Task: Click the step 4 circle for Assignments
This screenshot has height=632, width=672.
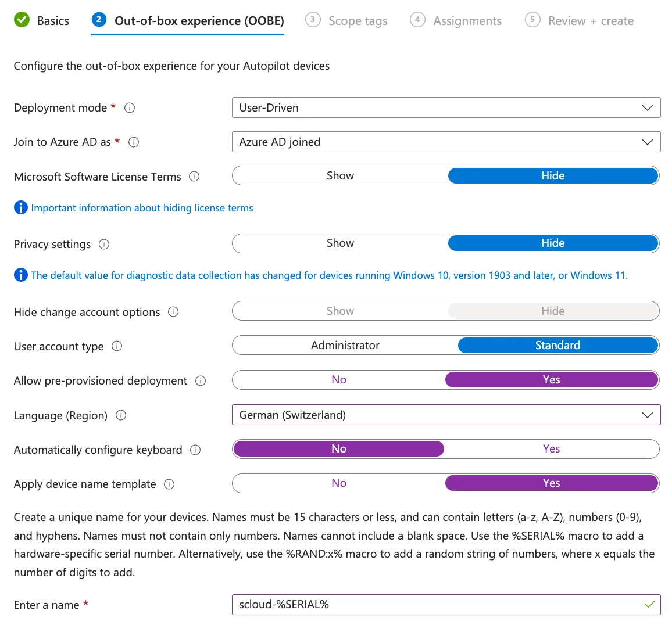Action: (x=417, y=20)
